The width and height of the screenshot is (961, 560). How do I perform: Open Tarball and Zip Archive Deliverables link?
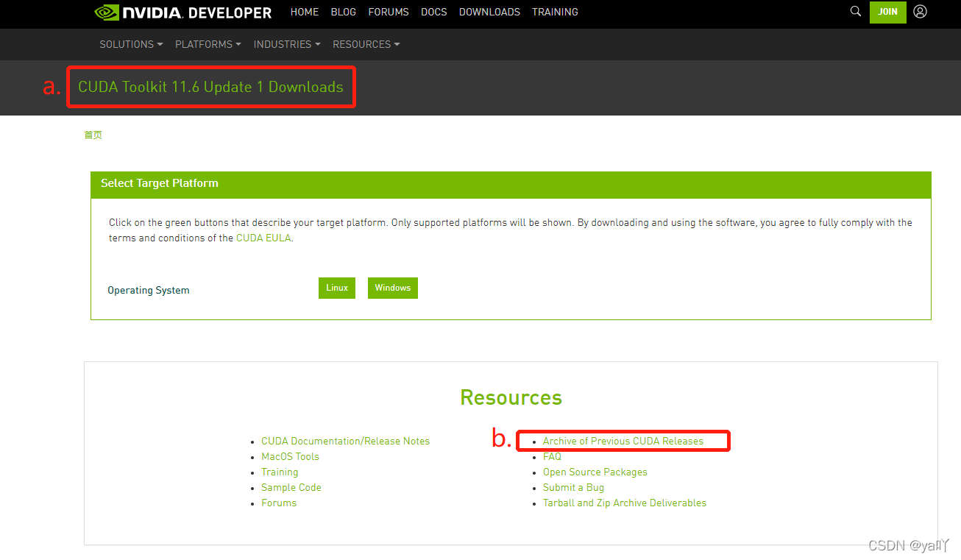[x=625, y=503]
